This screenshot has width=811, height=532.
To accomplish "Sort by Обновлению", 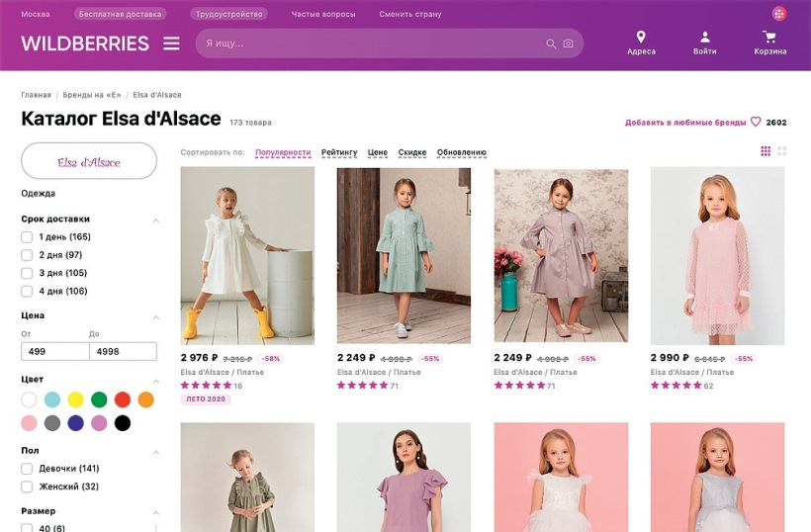I will click(461, 152).
